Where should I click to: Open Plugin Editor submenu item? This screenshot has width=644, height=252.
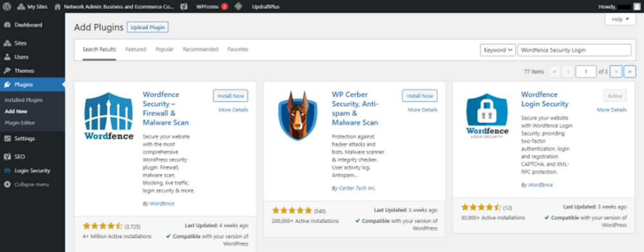tap(20, 123)
